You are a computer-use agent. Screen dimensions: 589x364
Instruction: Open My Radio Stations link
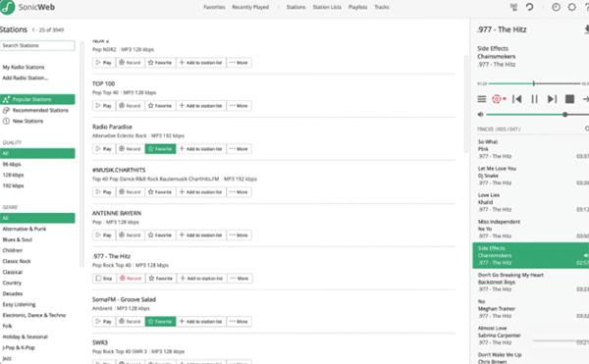pos(24,67)
